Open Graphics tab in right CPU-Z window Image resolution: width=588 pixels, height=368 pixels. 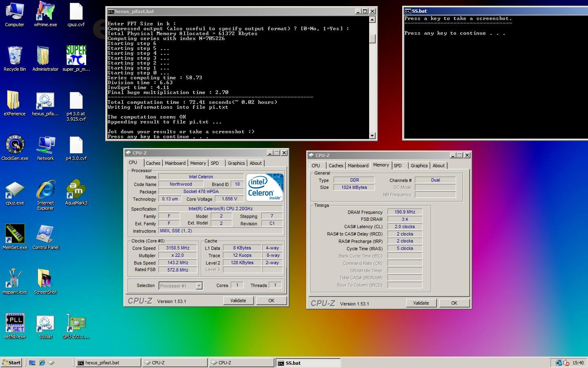pyautogui.click(x=419, y=166)
